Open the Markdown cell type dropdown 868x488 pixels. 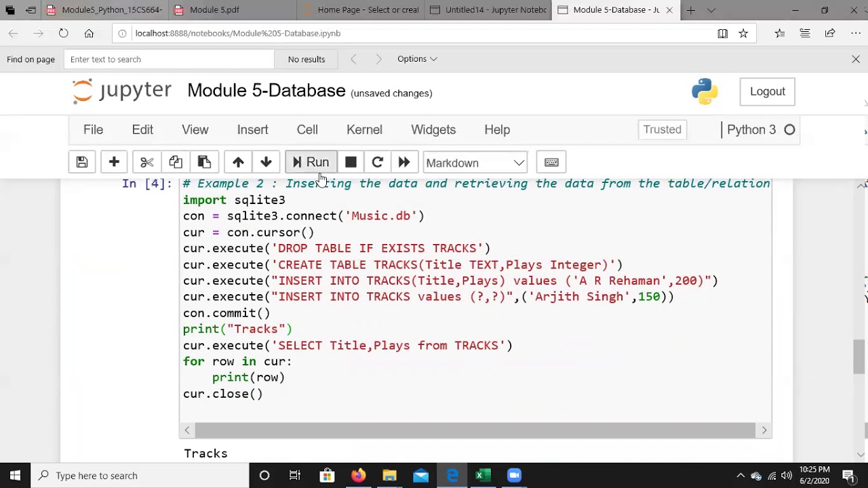click(x=474, y=163)
